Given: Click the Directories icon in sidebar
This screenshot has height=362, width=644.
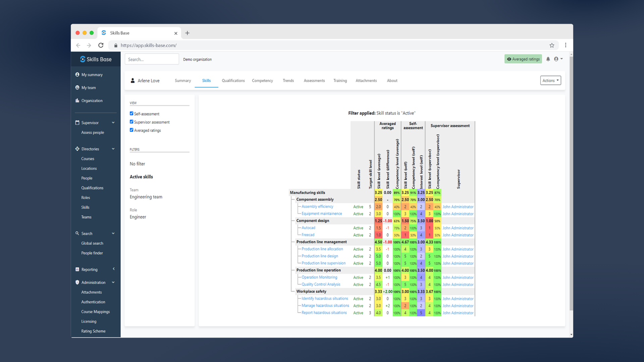Looking at the screenshot, I should (x=77, y=149).
